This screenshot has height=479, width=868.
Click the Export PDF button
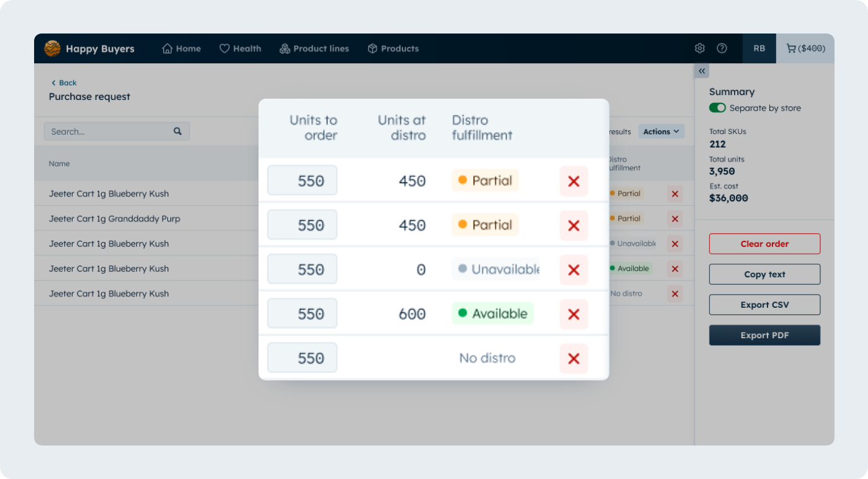pos(764,335)
